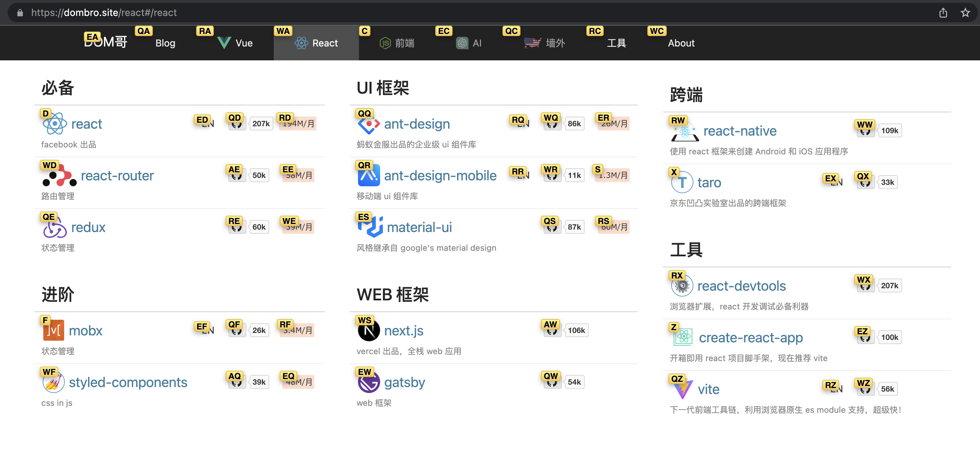
Task: Click the ant-design logo icon
Action: point(369,124)
